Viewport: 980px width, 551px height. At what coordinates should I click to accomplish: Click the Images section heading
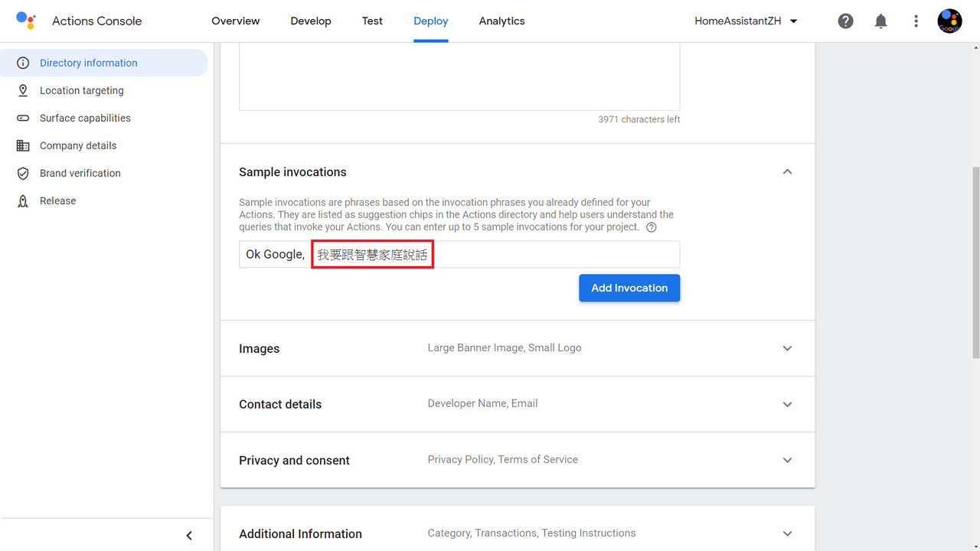click(x=259, y=349)
